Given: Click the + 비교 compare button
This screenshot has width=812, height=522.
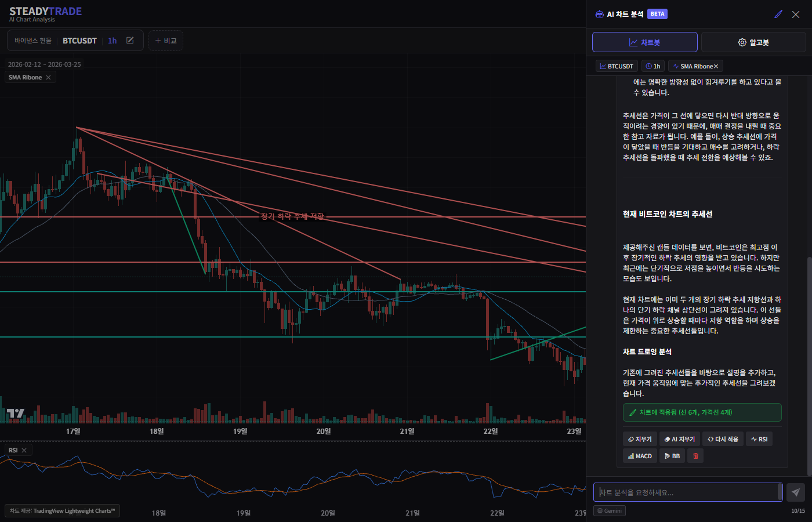Looking at the screenshot, I should pyautogui.click(x=166, y=41).
